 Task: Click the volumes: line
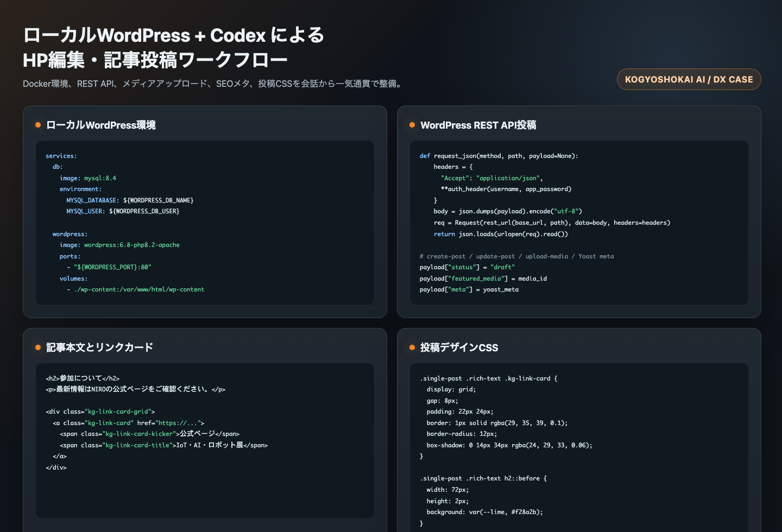pyautogui.click(x=73, y=278)
